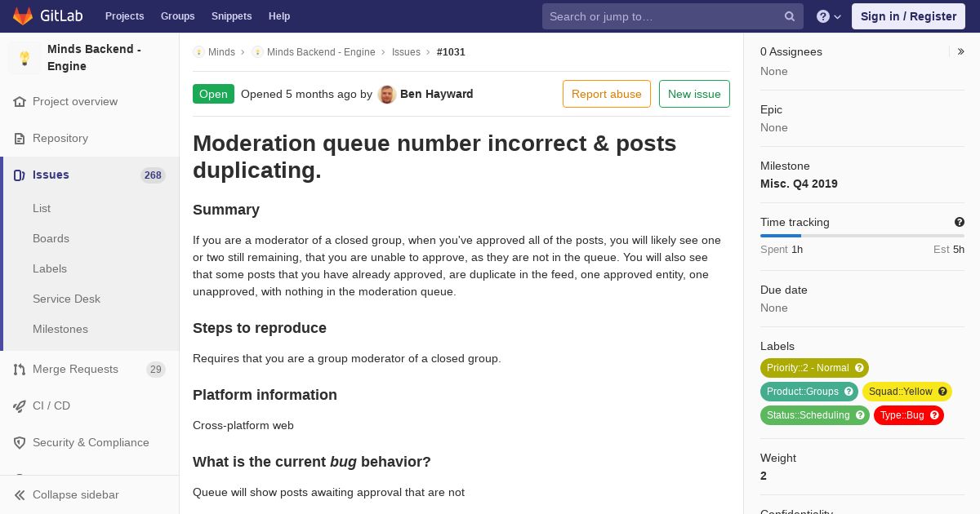Click the Project overview home icon
Viewport: 980px width, 514px height.
20,102
